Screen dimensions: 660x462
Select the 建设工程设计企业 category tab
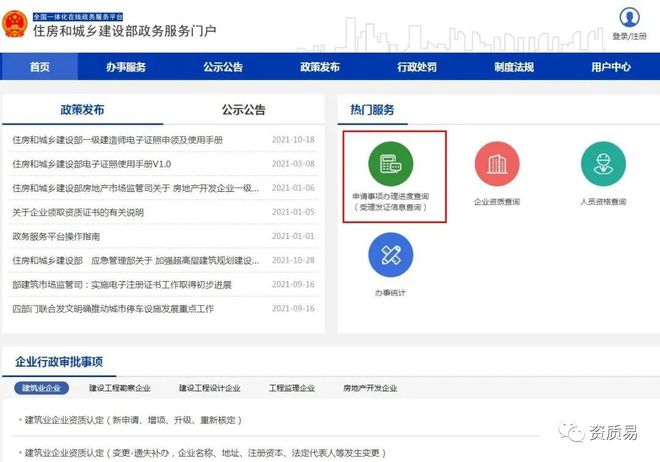click(210, 388)
